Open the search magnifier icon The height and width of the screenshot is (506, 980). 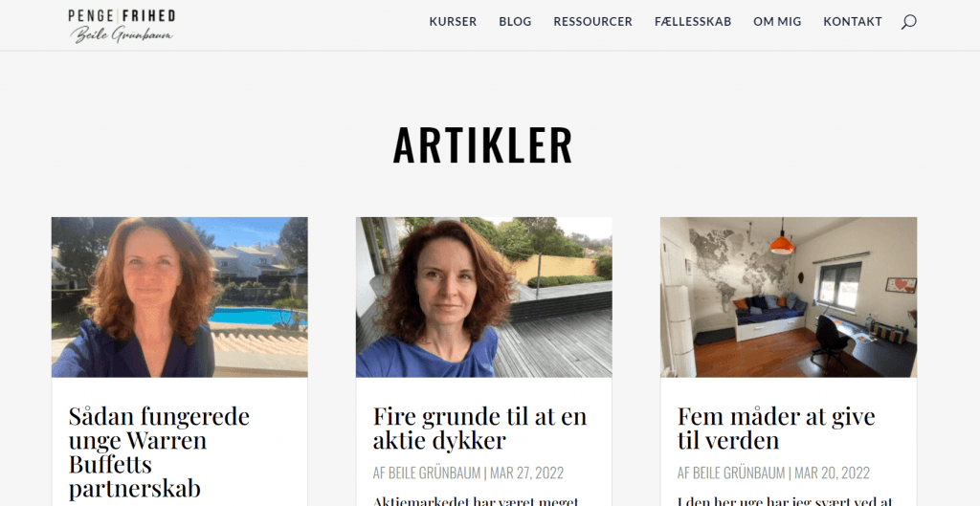(908, 22)
